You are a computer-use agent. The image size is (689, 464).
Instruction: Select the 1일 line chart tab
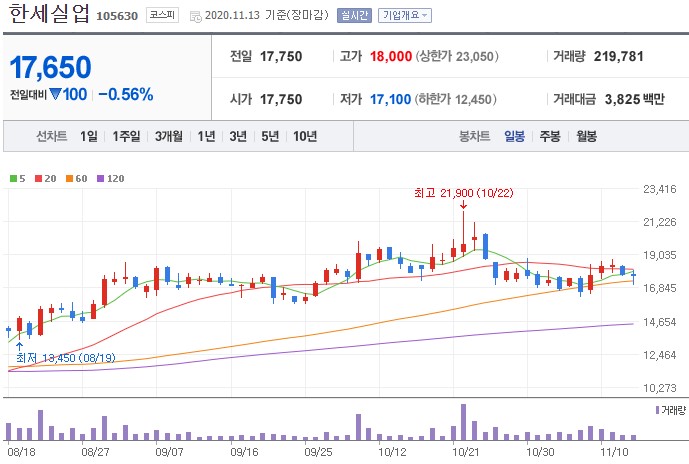[x=89, y=136]
